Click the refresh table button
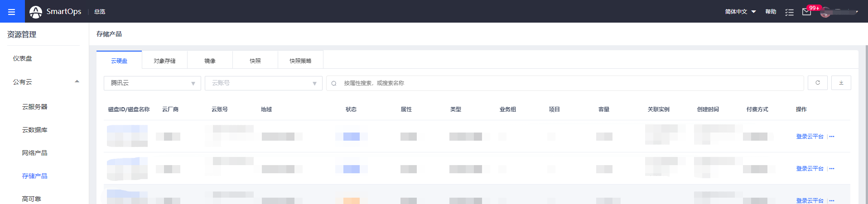868x204 pixels. click(818, 83)
